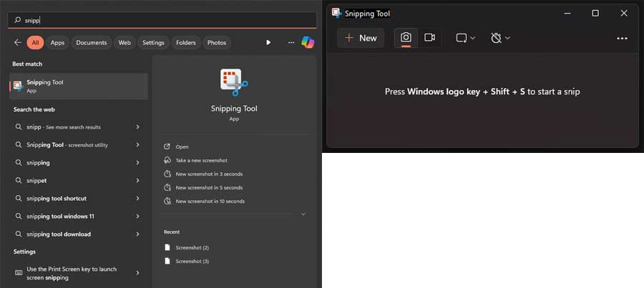
Task: Switch to the Settings filter tab
Action: [x=153, y=43]
